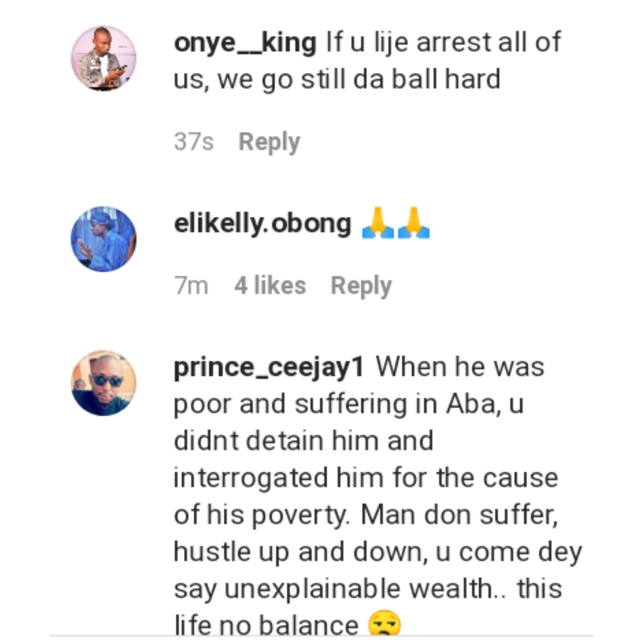Go to prince_ceejay1's profile via username

[269, 367]
